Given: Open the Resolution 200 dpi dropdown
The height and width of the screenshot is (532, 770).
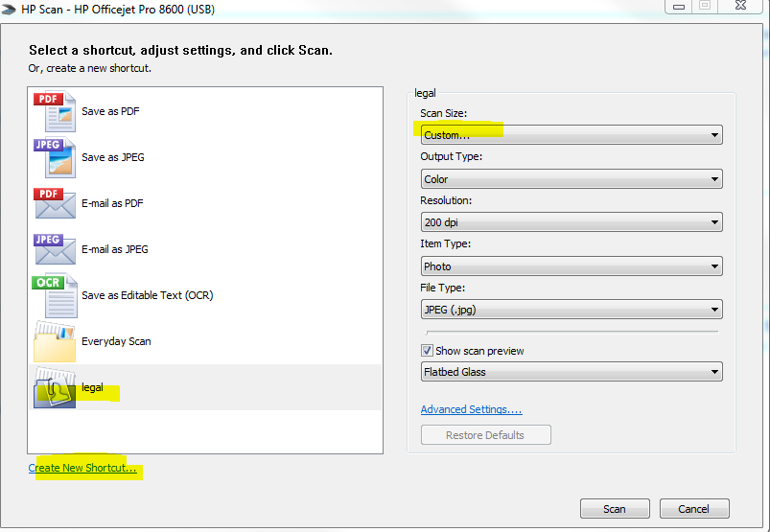Looking at the screenshot, I should [x=572, y=222].
